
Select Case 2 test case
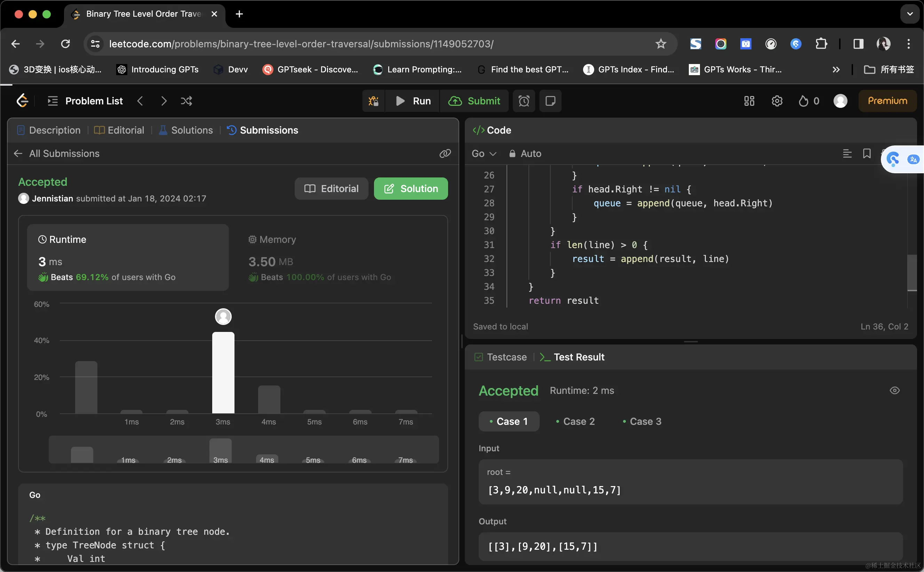(x=575, y=421)
